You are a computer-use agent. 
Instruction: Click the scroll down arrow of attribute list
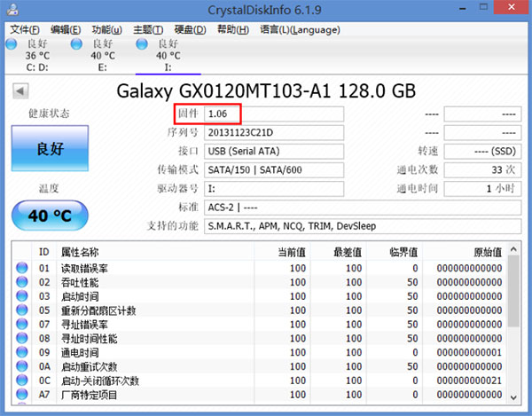513,397
